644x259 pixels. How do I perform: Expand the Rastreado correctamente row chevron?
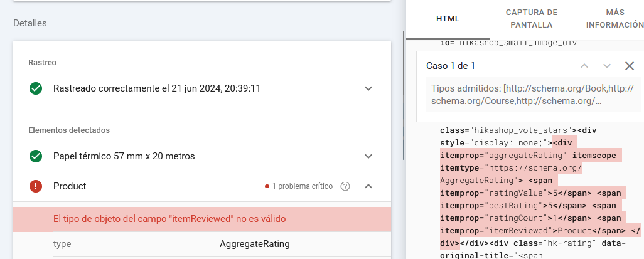pyautogui.click(x=368, y=88)
